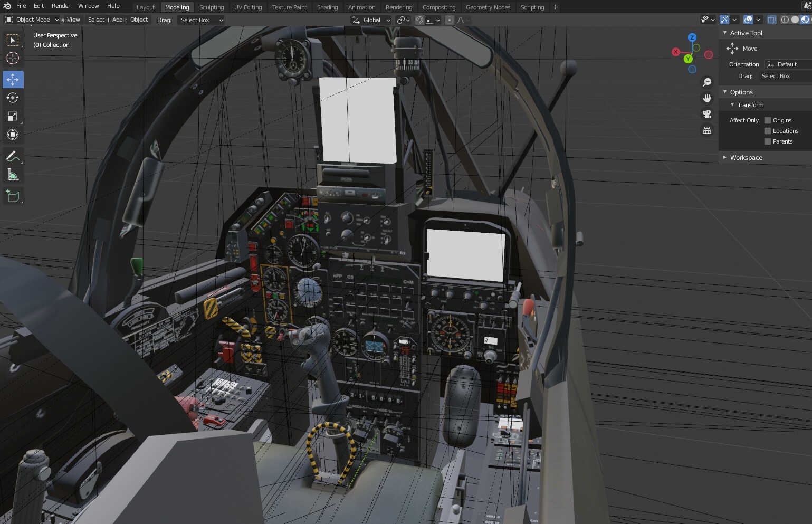
Task: Open the Help menu
Action: [113, 6]
